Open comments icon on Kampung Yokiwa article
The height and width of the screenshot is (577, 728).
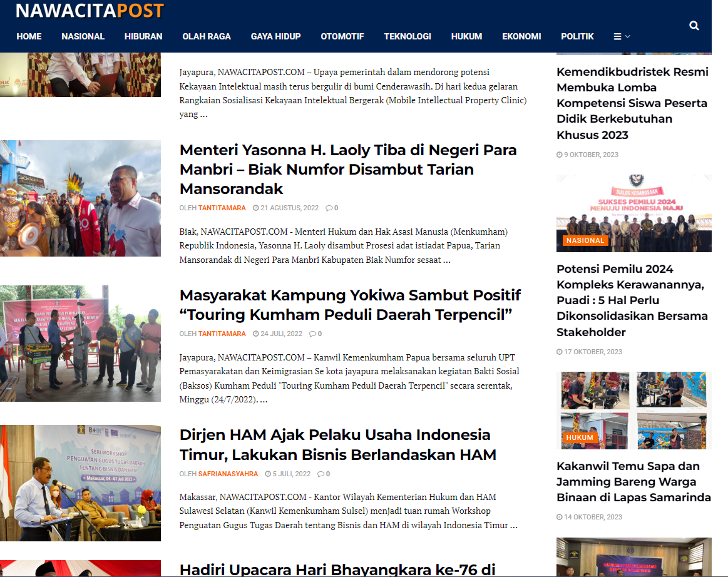[315, 334]
